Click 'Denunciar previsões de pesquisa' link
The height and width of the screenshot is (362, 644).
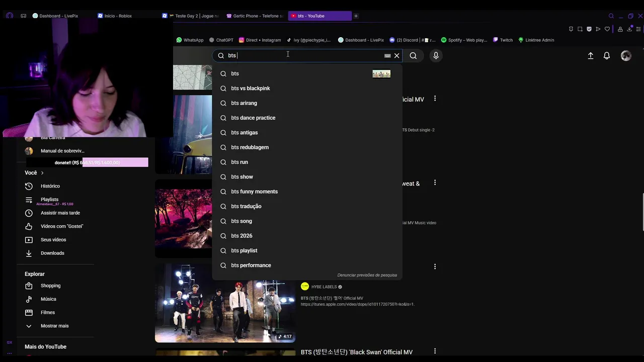367,275
